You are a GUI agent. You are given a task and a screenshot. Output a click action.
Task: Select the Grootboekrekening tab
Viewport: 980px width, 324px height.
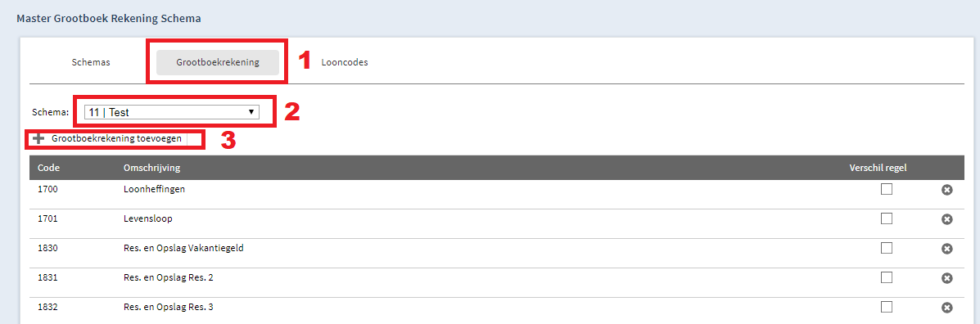click(218, 62)
